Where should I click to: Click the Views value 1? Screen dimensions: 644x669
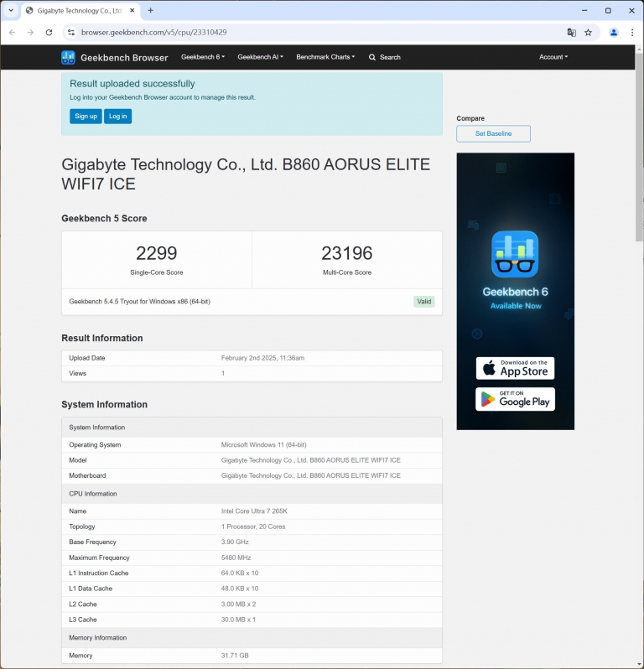coord(223,373)
